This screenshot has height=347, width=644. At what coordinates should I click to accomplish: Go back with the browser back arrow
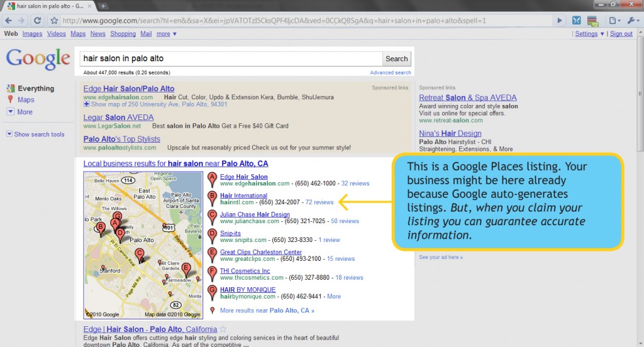[x=9, y=21]
